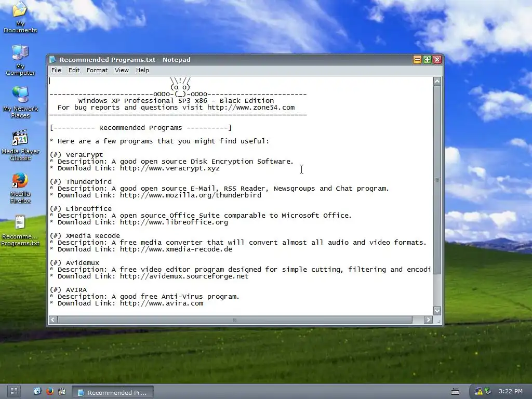The image size is (532, 399).
Task: Click 'Windows XP Professional SP3 x86' title line
Action: (x=176, y=101)
